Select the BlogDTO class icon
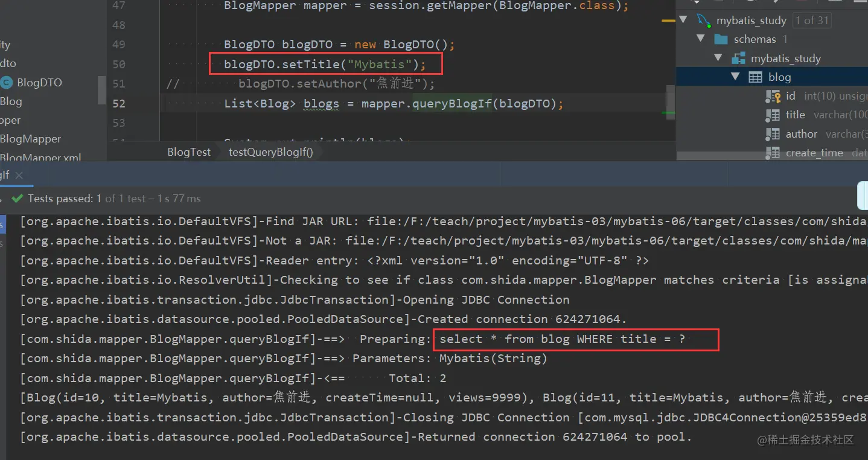The width and height of the screenshot is (868, 460). coord(6,83)
